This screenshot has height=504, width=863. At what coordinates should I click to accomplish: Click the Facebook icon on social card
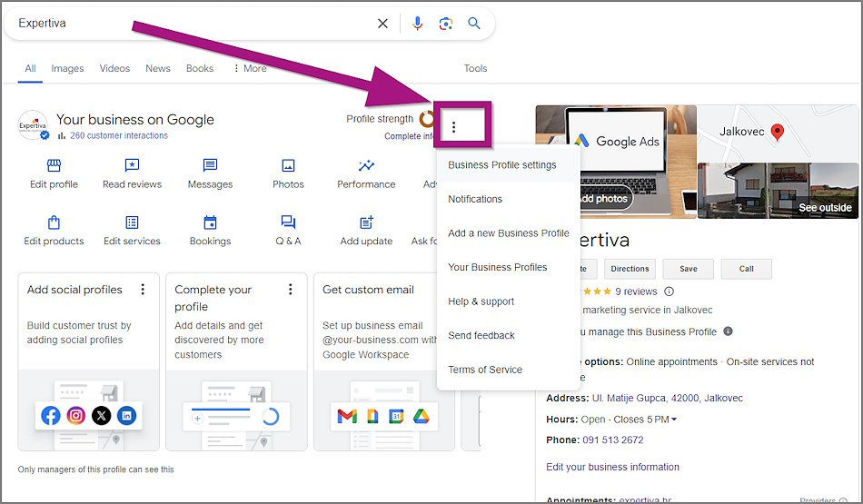tap(51, 415)
